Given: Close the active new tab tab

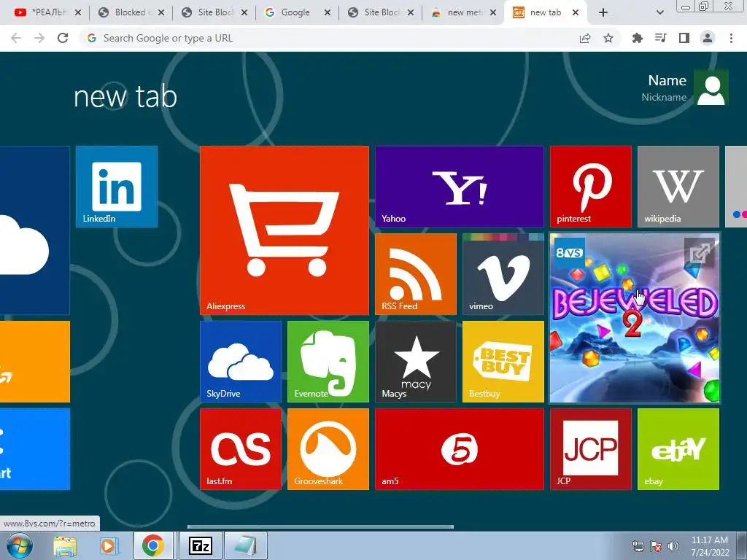Looking at the screenshot, I should click(x=576, y=12).
